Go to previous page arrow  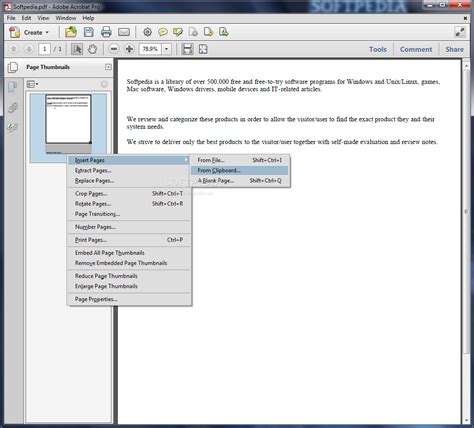[14, 49]
